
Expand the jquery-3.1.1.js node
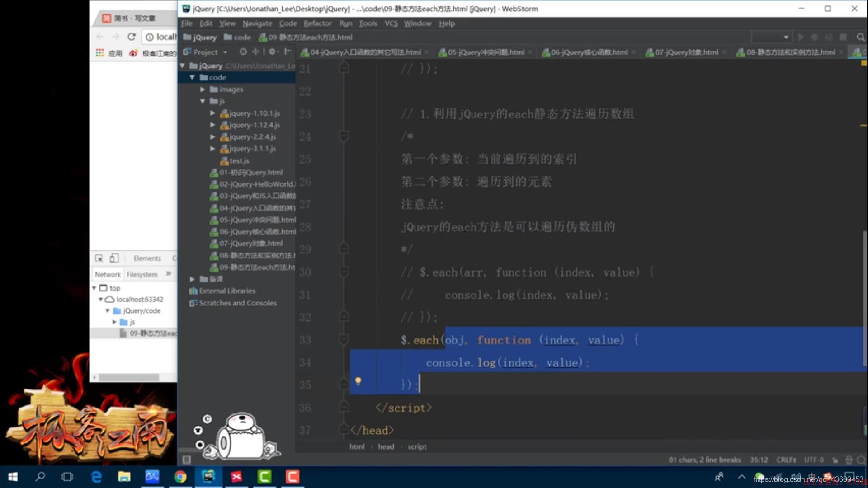coord(212,149)
